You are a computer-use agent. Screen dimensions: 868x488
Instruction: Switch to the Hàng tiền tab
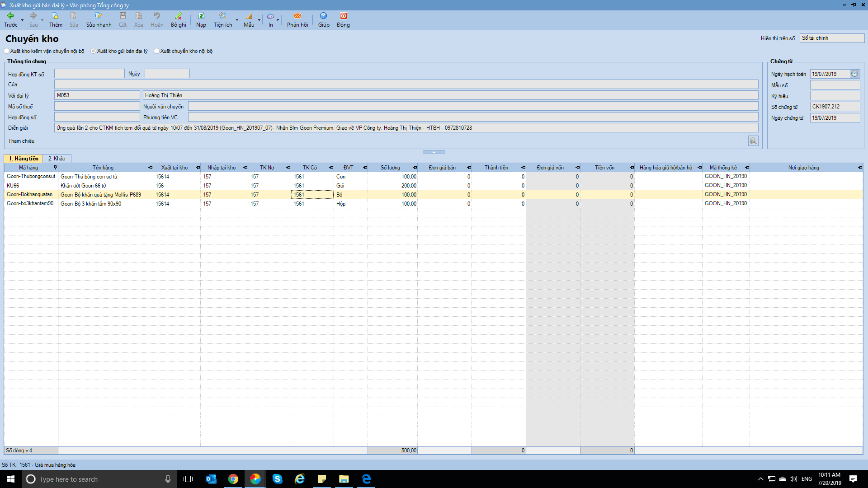pyautogui.click(x=24, y=159)
